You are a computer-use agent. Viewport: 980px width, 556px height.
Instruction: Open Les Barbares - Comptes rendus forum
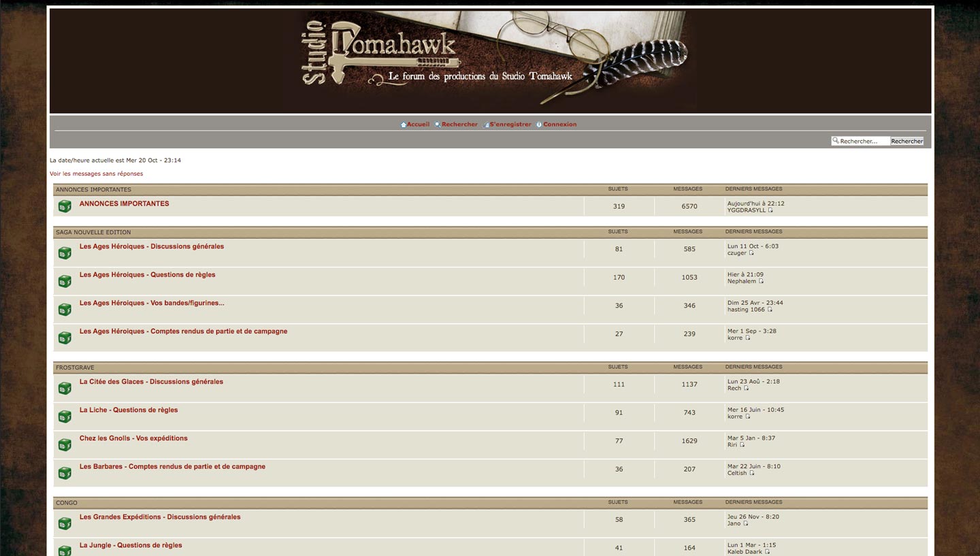(172, 467)
